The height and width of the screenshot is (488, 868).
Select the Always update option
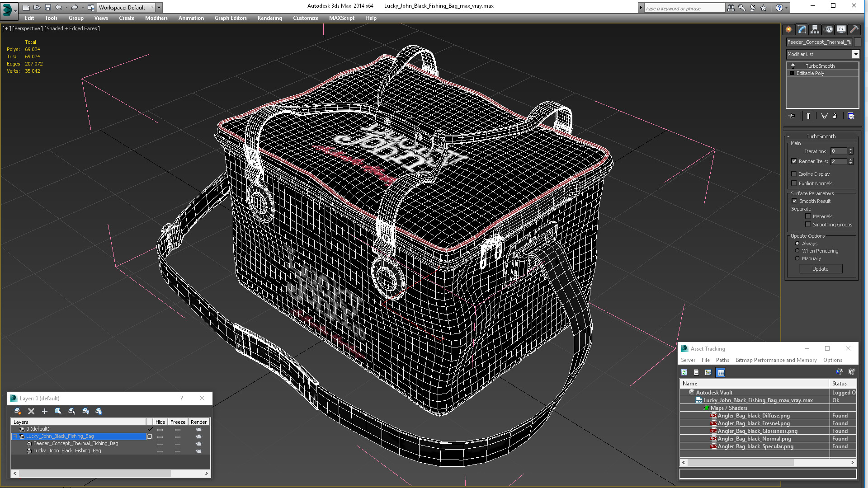pyautogui.click(x=797, y=244)
